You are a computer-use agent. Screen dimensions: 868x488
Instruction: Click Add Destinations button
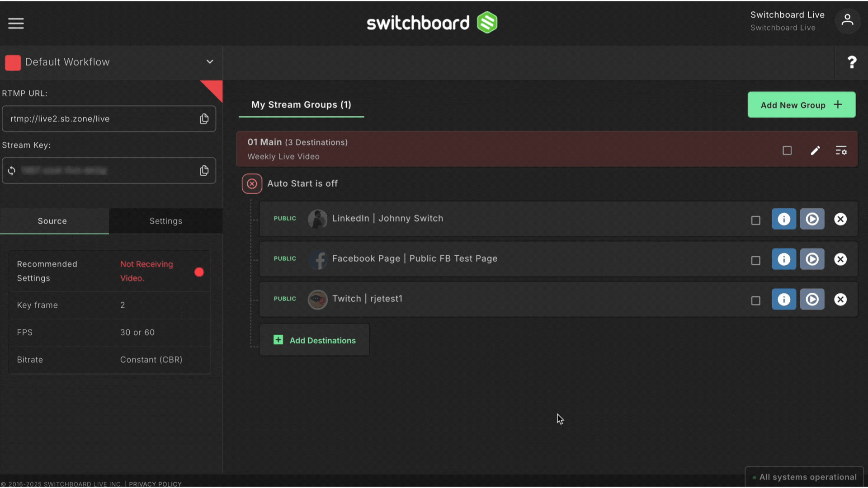click(314, 340)
